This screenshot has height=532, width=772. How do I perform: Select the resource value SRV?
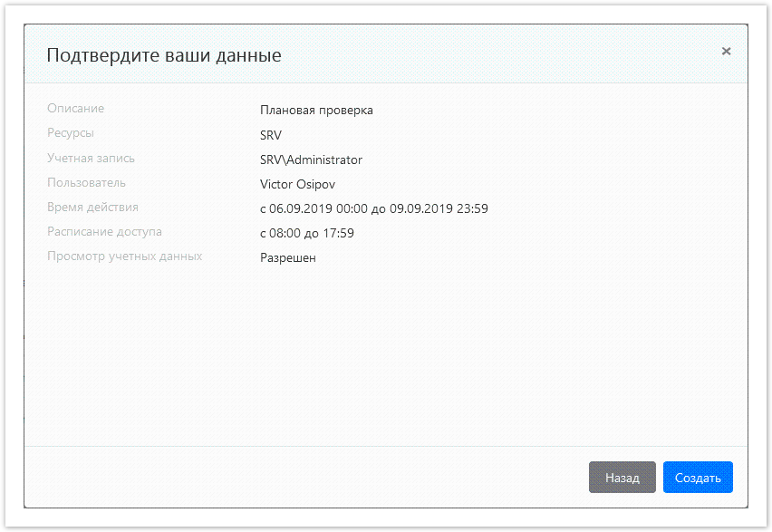tap(269, 134)
